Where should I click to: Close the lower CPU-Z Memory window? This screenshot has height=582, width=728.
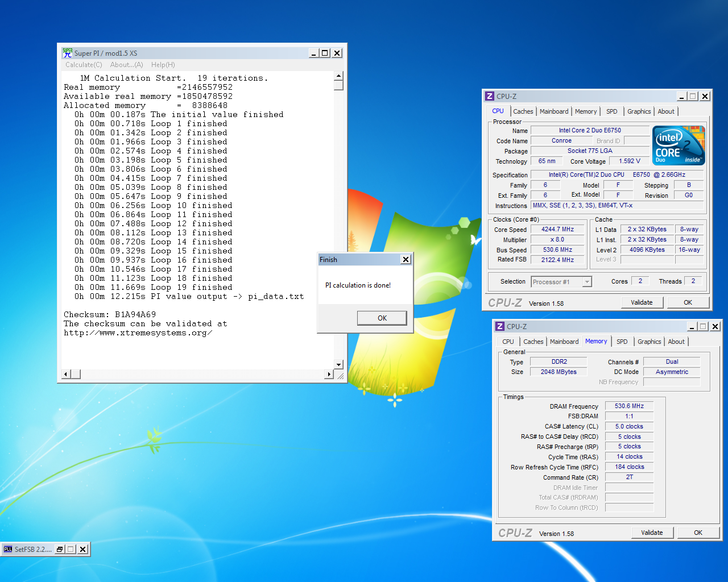tap(715, 326)
